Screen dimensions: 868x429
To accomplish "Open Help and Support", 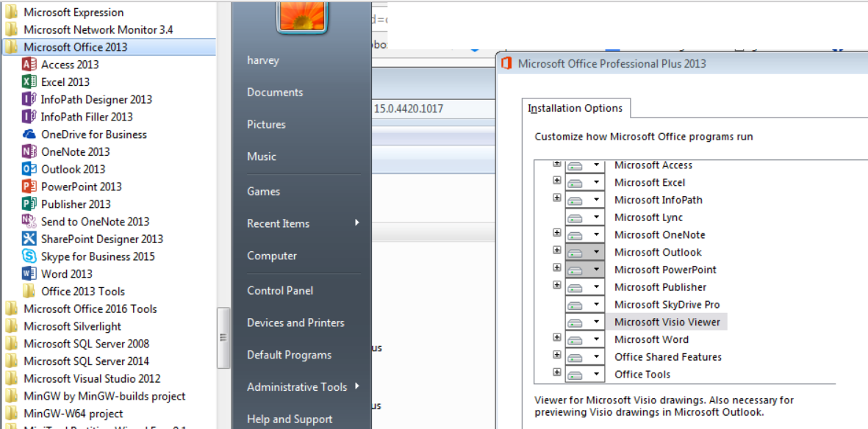I will tap(290, 419).
